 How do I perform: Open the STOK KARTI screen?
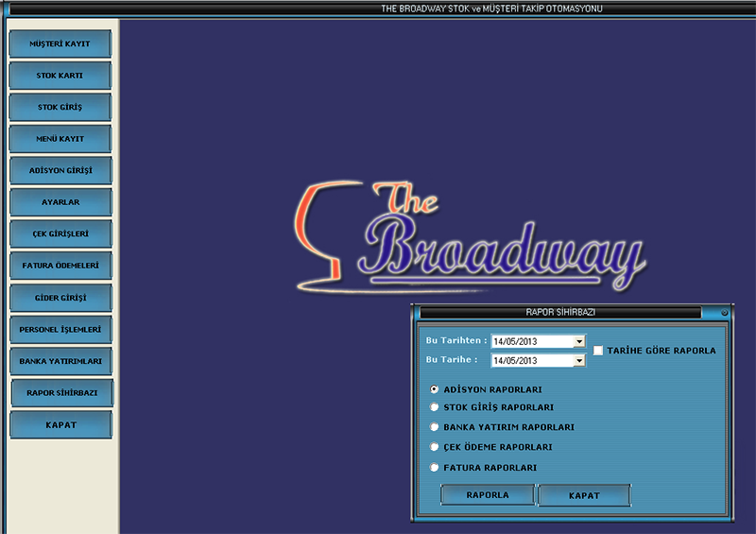(x=60, y=76)
